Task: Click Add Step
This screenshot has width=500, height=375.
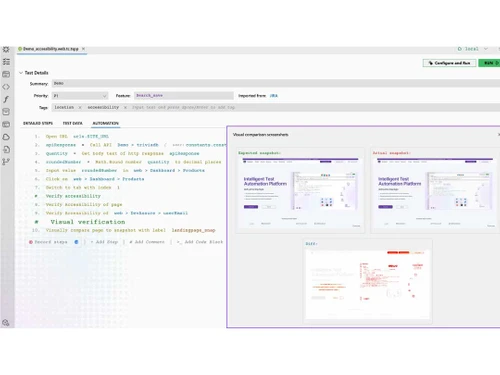Action: [x=104, y=242]
